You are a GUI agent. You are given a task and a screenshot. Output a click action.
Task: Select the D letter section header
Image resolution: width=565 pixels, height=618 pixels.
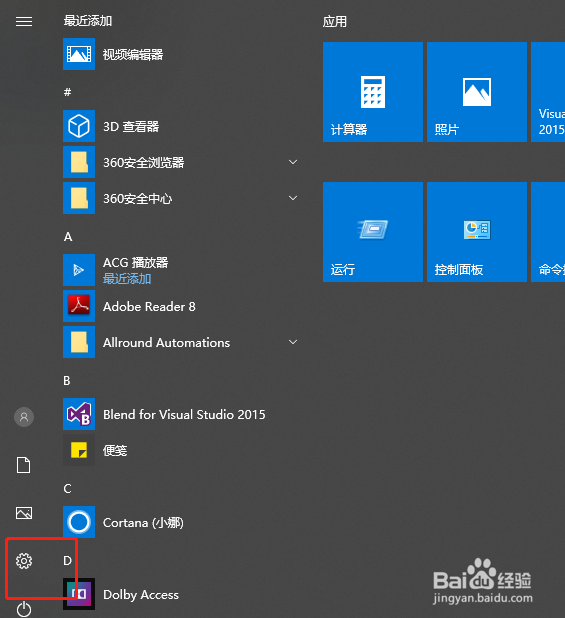point(67,560)
